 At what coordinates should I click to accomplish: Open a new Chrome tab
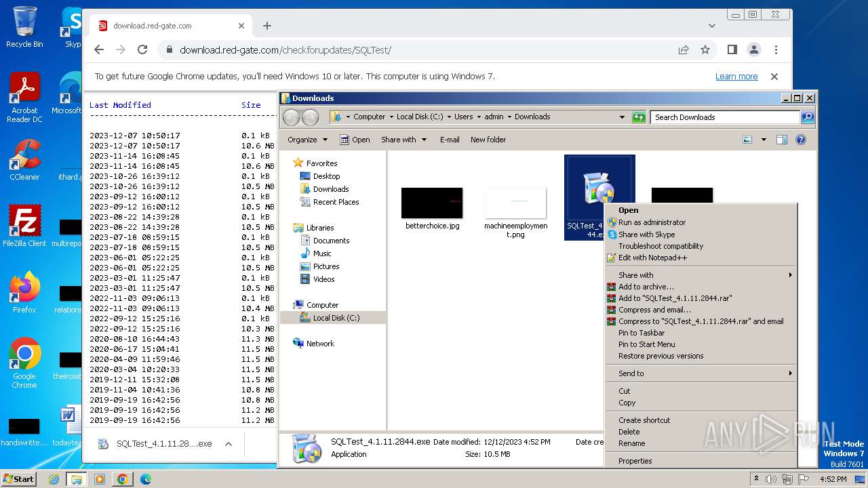[x=267, y=26]
